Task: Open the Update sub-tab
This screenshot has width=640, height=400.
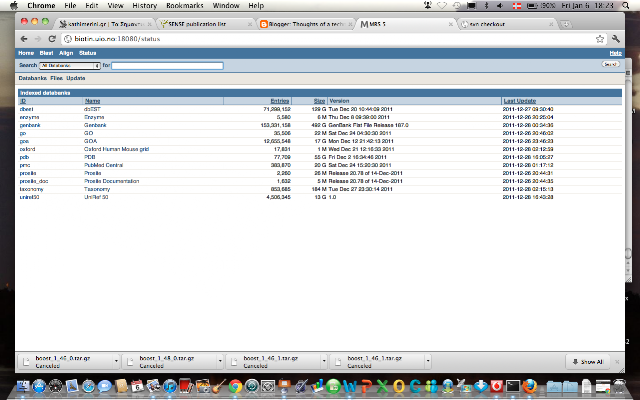Action: pyautogui.click(x=76, y=78)
